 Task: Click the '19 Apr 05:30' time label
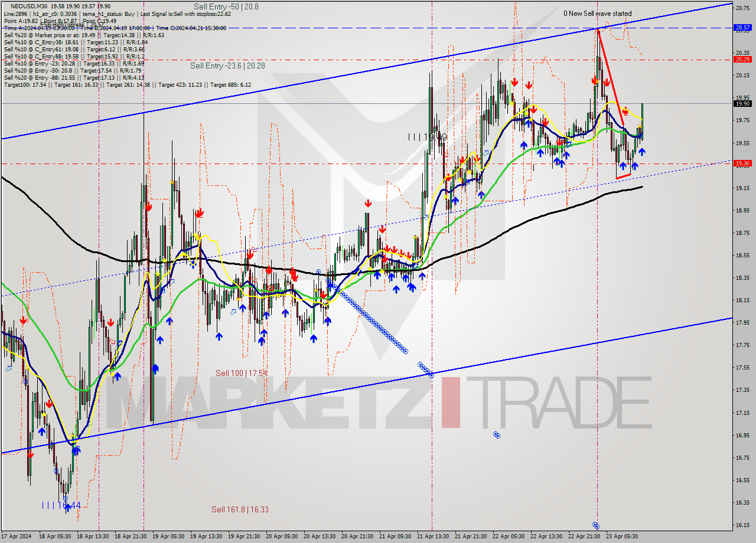coord(169,537)
